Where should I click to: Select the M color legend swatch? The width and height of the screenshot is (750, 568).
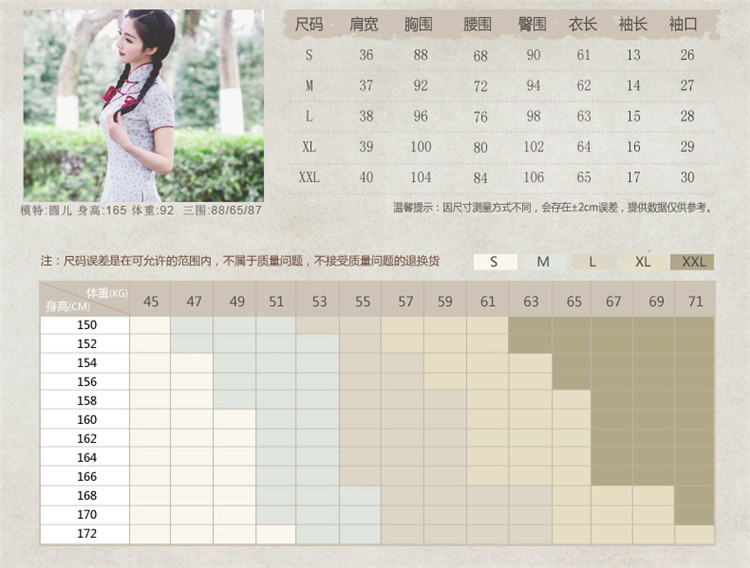pyautogui.click(x=543, y=262)
